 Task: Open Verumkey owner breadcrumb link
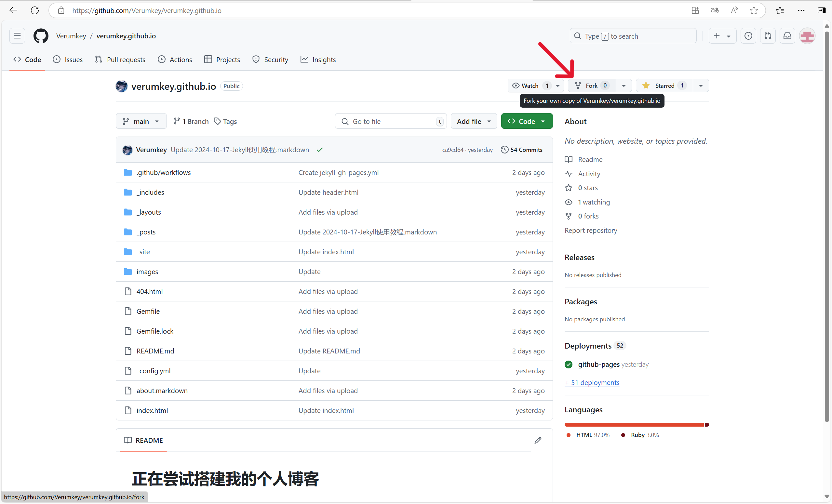click(x=71, y=36)
